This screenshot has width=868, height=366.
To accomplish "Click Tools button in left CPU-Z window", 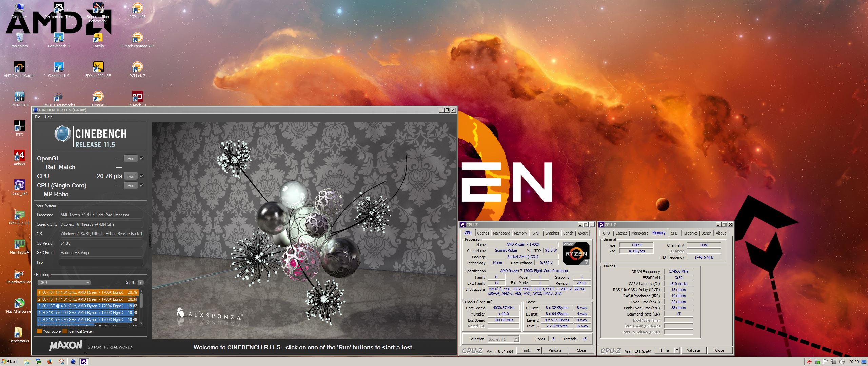I will [526, 350].
